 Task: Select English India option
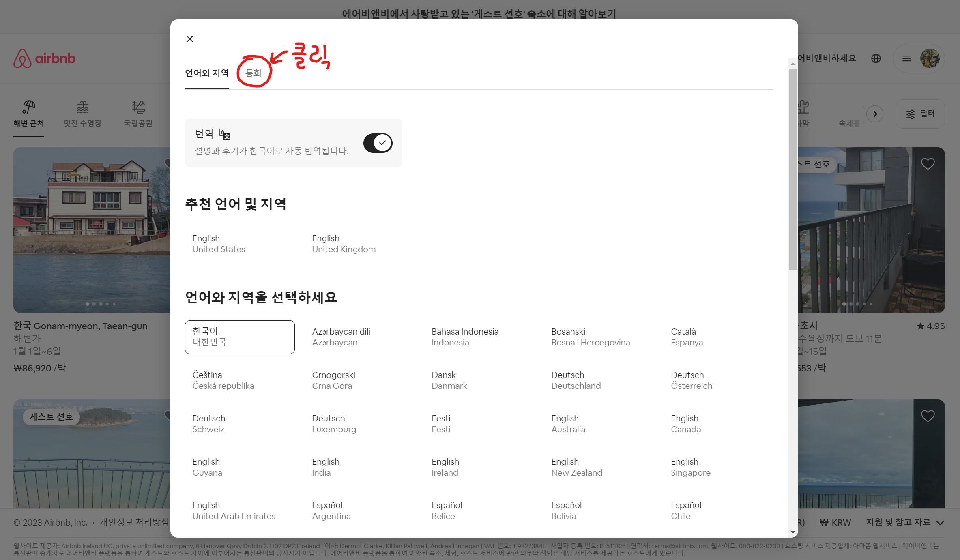[359, 467]
